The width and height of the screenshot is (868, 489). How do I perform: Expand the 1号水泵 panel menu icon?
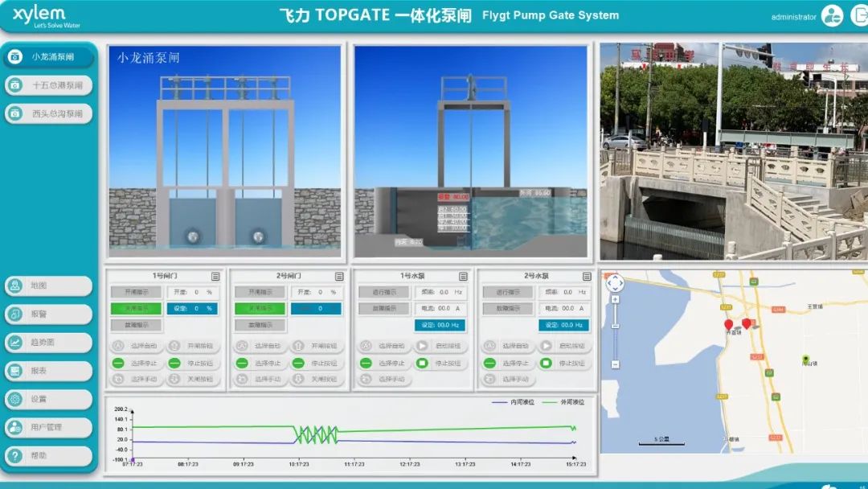coord(464,276)
